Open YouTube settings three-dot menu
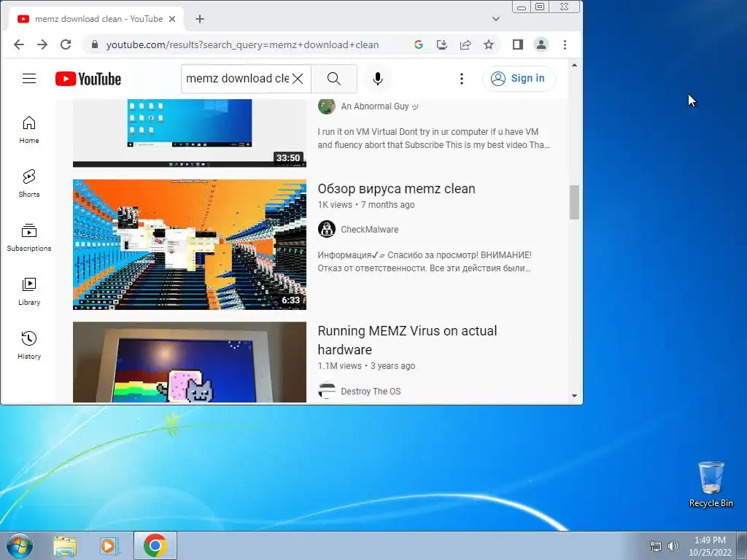The width and height of the screenshot is (747, 560). (461, 79)
